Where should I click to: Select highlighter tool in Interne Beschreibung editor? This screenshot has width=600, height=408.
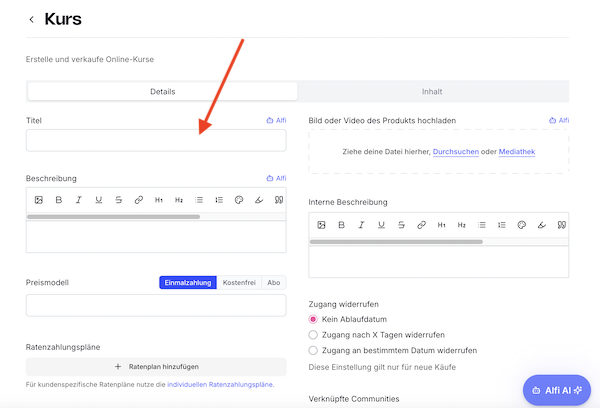(x=542, y=225)
